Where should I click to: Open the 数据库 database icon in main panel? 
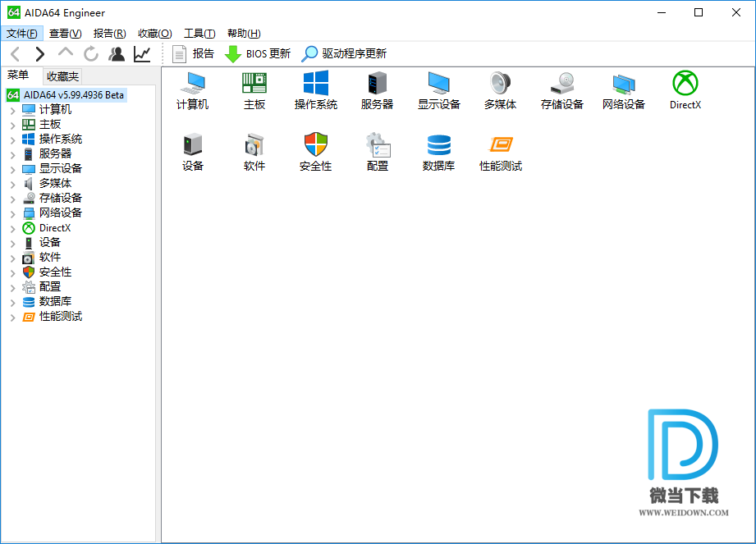[439, 153]
